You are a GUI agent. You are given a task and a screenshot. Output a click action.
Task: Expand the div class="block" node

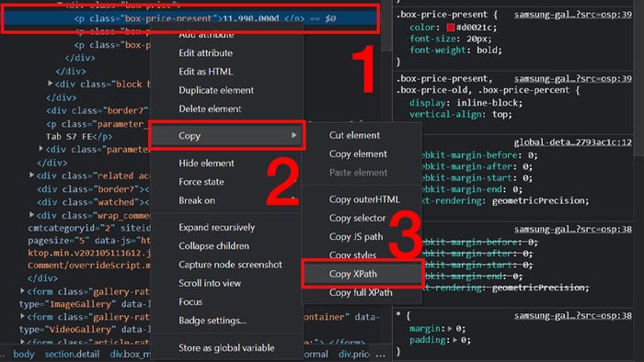click(50, 84)
